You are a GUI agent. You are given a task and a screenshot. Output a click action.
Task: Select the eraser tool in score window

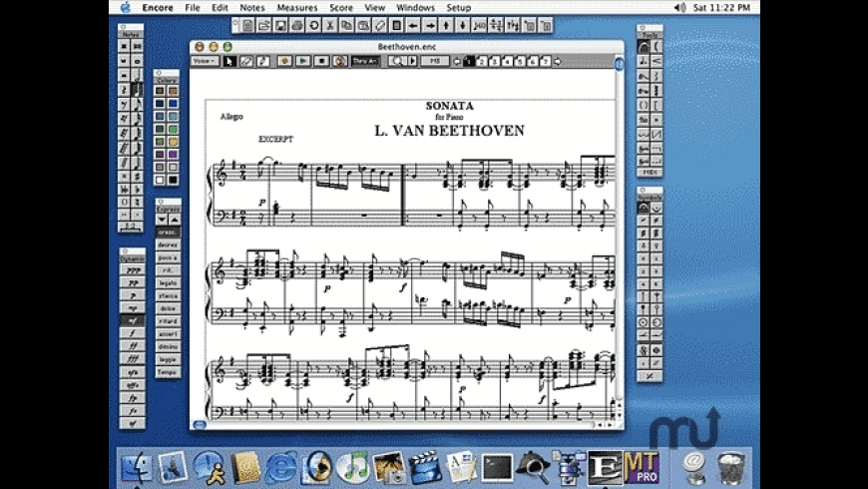246,62
